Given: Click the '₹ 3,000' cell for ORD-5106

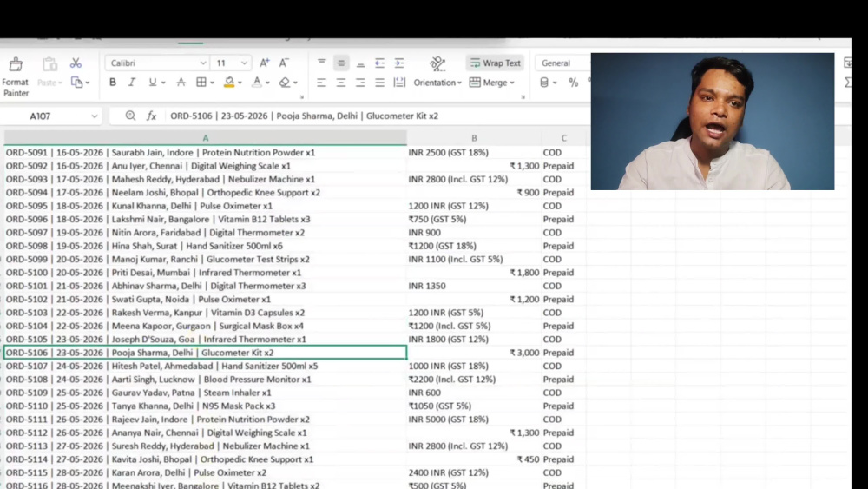Looking at the screenshot, I should [474, 353].
